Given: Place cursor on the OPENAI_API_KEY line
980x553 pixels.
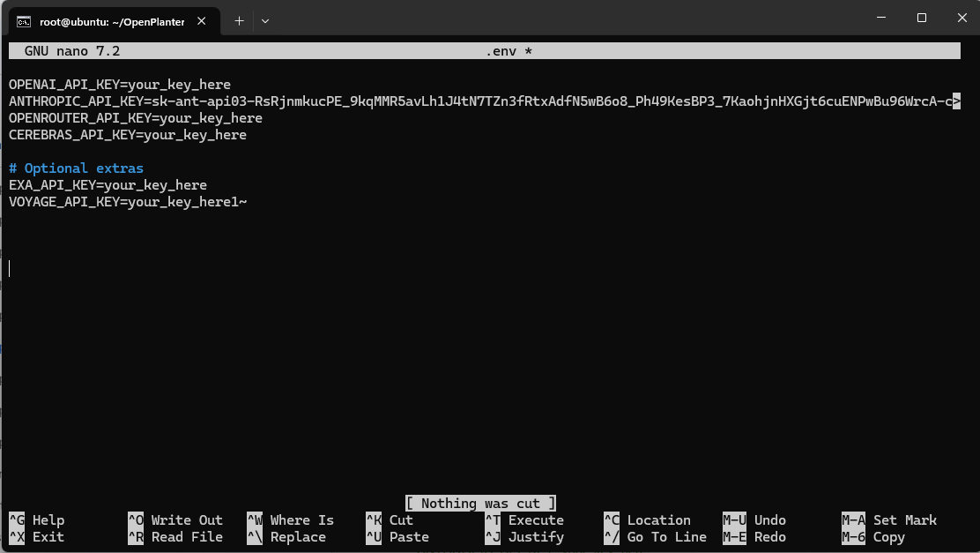Looking at the screenshot, I should pos(120,85).
